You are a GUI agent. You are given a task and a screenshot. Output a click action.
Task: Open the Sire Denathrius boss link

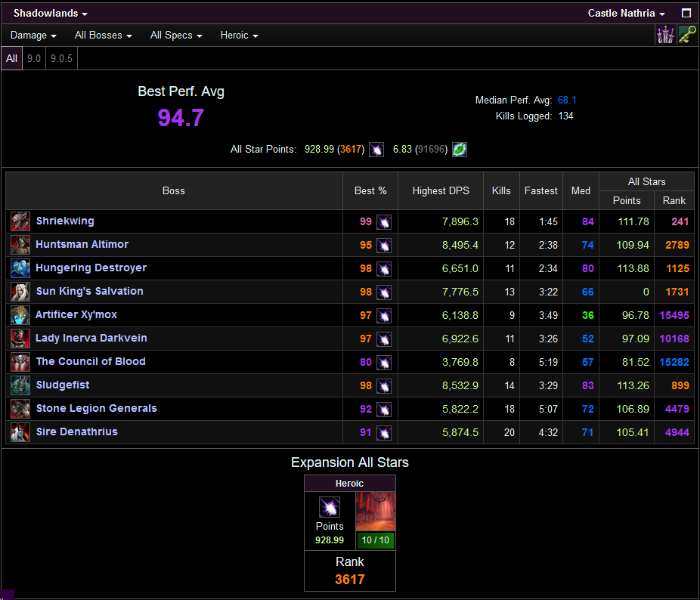point(77,431)
